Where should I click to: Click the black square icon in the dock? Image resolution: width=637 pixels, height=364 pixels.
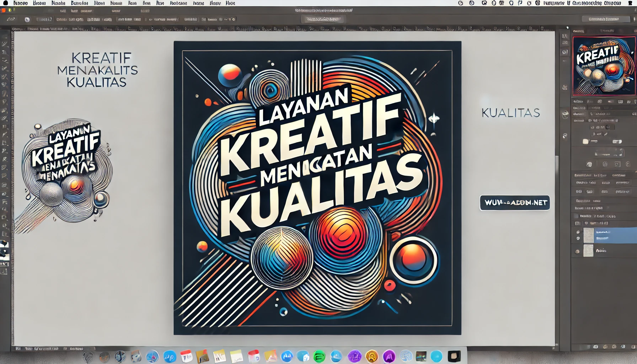(x=454, y=356)
